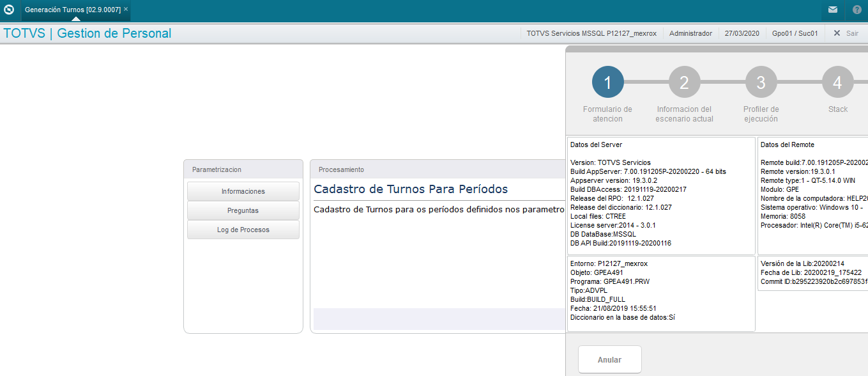The width and height of the screenshot is (868, 376).
Task: Click Entorno: P12127_mexrox line
Action: click(x=609, y=263)
